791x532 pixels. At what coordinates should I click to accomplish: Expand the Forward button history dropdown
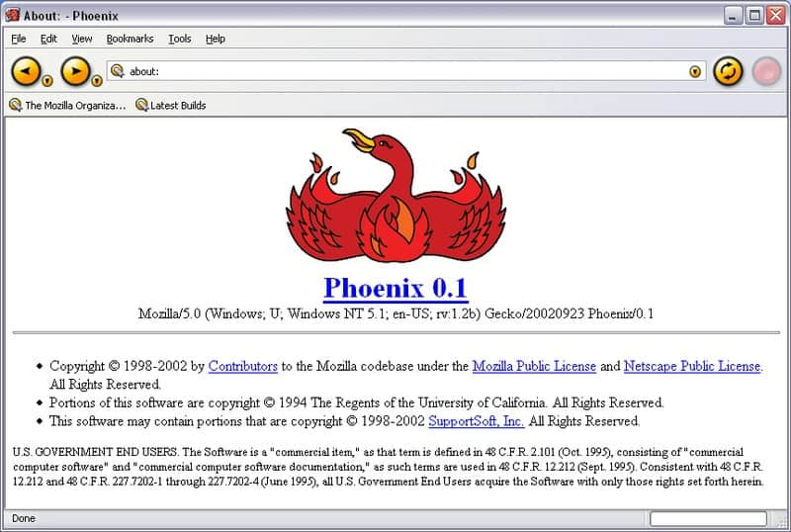[97, 81]
